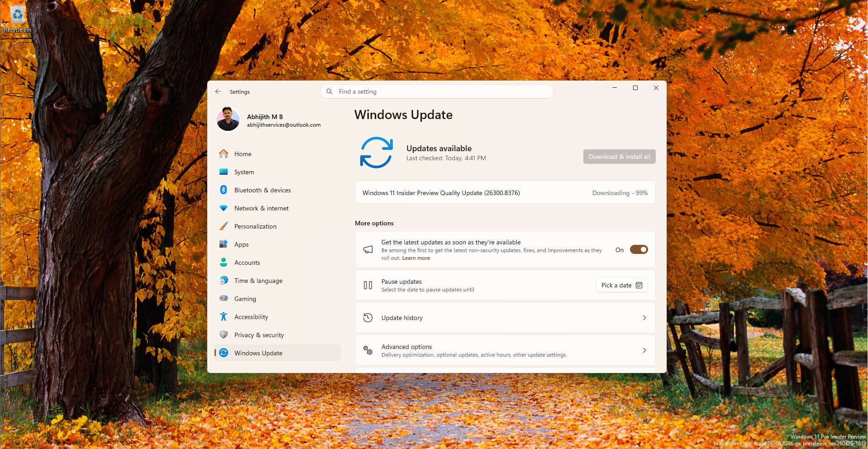Image resolution: width=868 pixels, height=449 pixels.
Task: Click the search magnifier icon
Action: (329, 91)
